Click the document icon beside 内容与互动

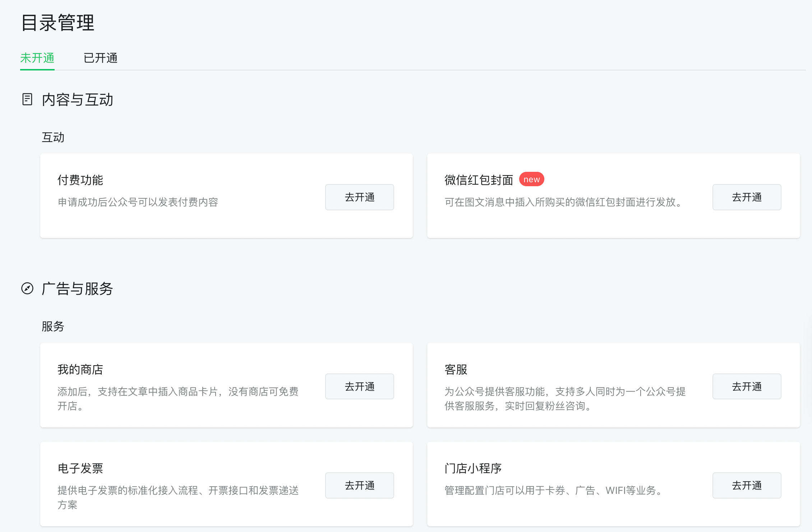tap(27, 99)
